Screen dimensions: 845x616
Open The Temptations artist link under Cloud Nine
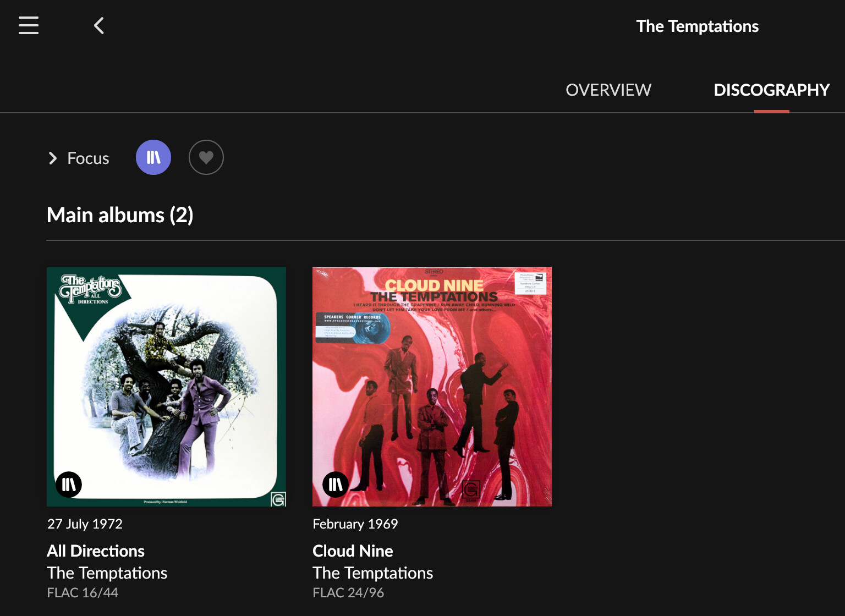[x=373, y=573]
